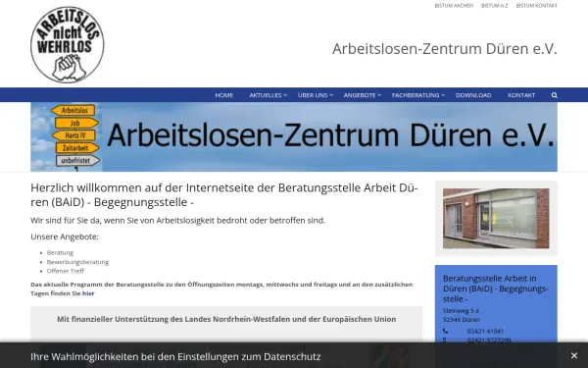Click the phone icon beside 02421 41041

click(x=445, y=331)
